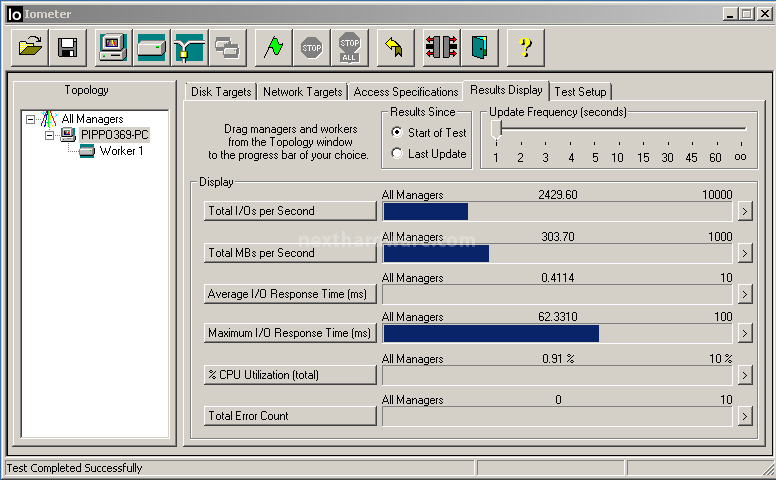Image resolution: width=776 pixels, height=480 pixels.
Task: Click the Total MBs per Second button
Action: [x=290, y=253]
